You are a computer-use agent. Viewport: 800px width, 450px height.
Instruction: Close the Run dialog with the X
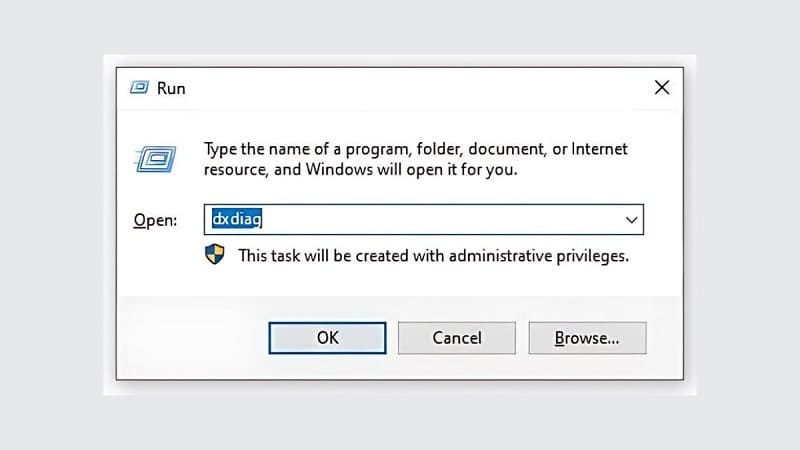[x=661, y=88]
